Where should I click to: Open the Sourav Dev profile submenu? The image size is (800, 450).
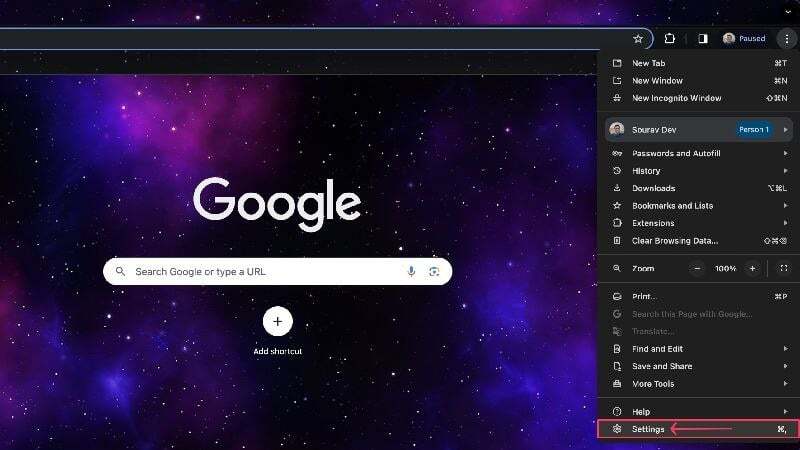698,130
